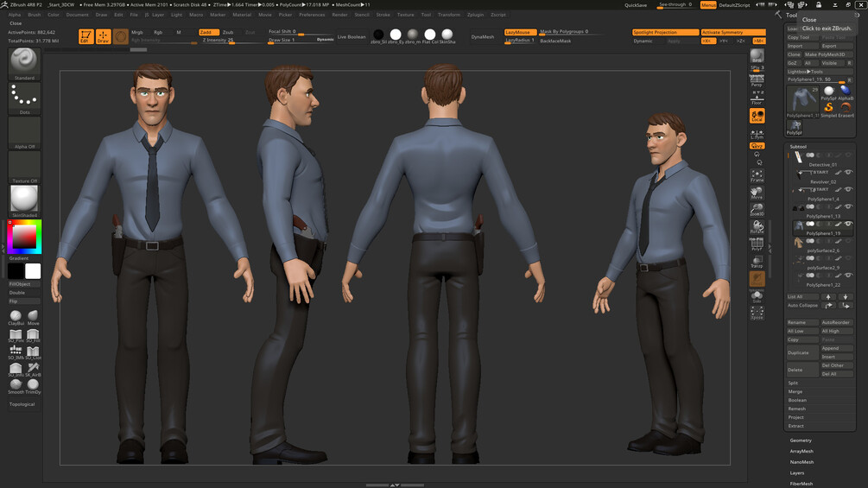Toggle visibility eye of PolySphere1_19 subtool

pyautogui.click(x=848, y=224)
